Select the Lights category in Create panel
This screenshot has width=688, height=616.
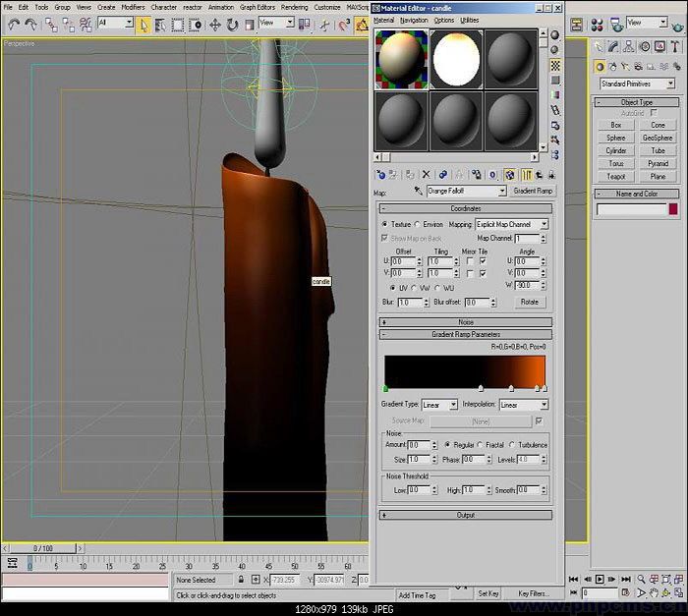click(x=626, y=67)
